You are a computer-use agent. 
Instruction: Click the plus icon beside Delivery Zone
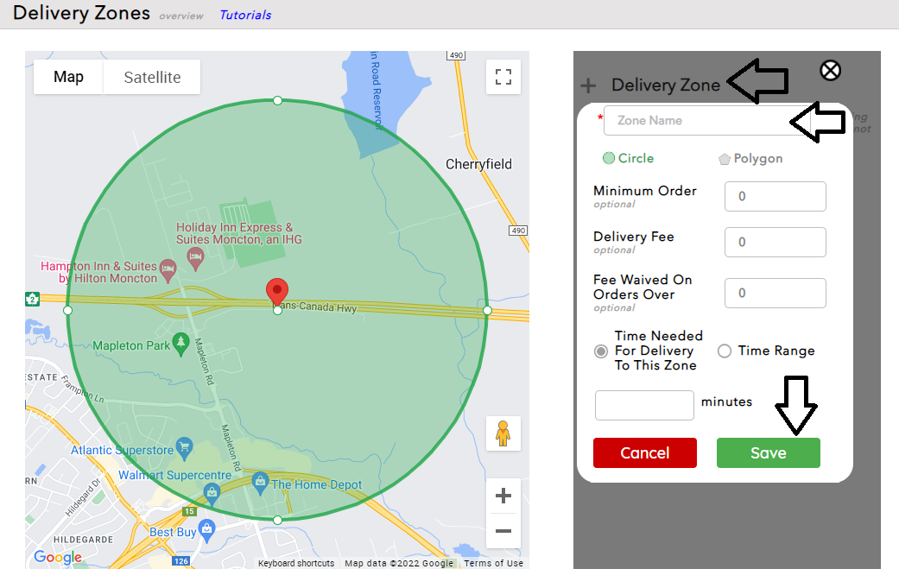588,85
